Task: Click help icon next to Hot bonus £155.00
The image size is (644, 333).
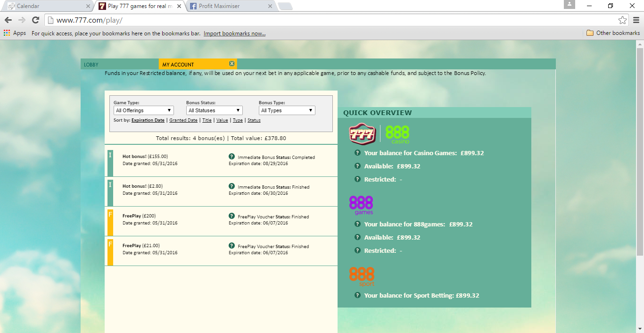Action: click(231, 157)
